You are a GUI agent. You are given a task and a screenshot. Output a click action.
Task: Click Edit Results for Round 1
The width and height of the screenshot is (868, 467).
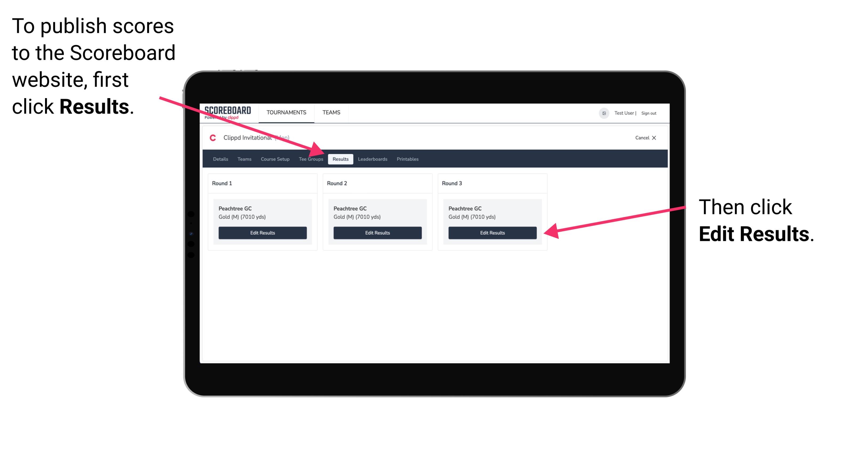(262, 232)
